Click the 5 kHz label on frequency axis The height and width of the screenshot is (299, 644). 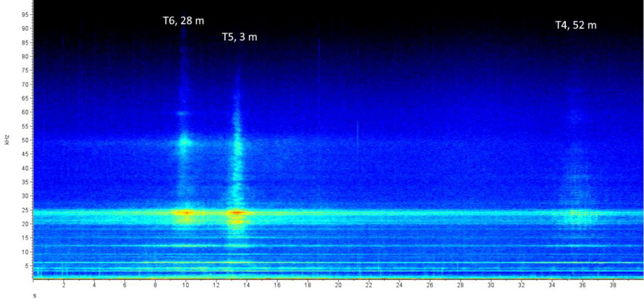[x=26, y=265]
